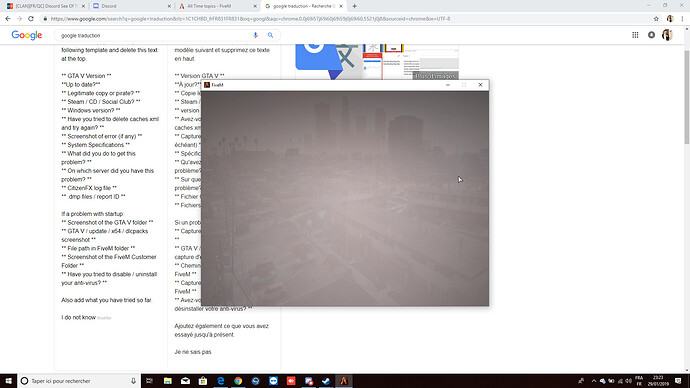The width and height of the screenshot is (690, 388).
Task: Open the Google account avatar menu
Action: (667, 35)
